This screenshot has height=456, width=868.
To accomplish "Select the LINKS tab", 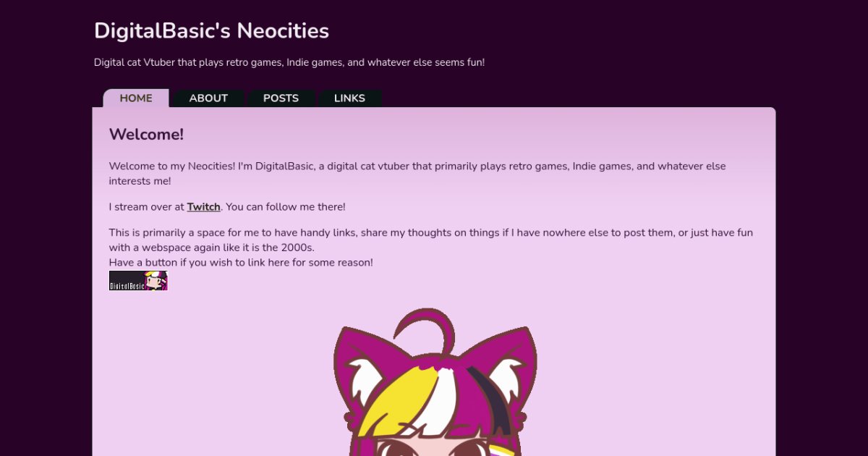I will pos(349,98).
